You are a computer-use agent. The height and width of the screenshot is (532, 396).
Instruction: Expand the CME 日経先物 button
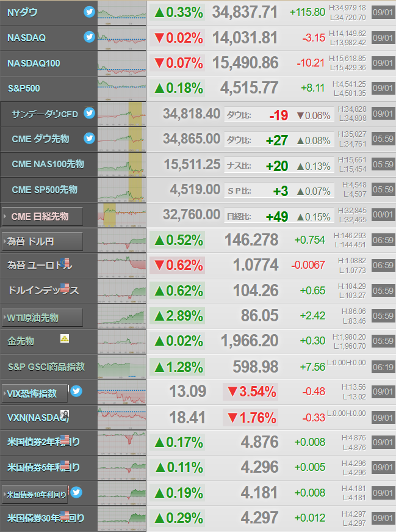[42, 216]
